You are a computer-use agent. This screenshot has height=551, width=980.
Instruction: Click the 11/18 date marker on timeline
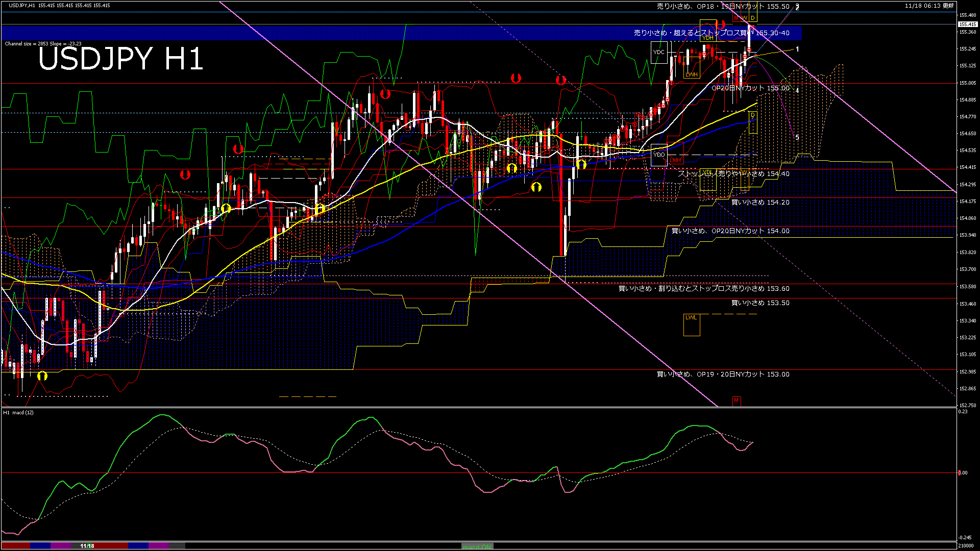click(87, 546)
